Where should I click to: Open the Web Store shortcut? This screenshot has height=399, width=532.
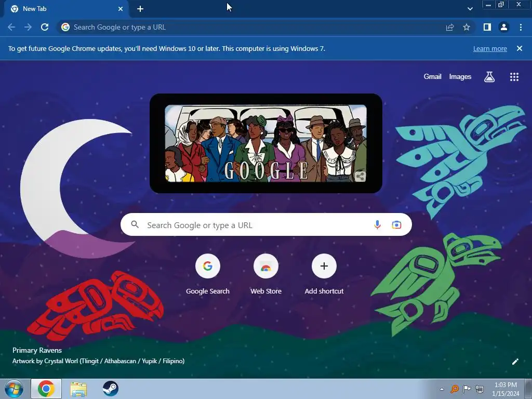click(266, 274)
